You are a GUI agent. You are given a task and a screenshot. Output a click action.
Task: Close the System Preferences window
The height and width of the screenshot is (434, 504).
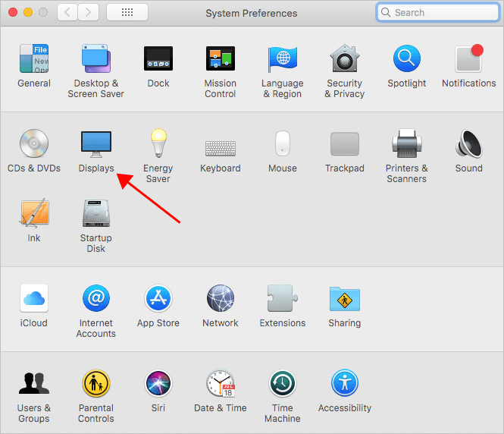pos(13,12)
